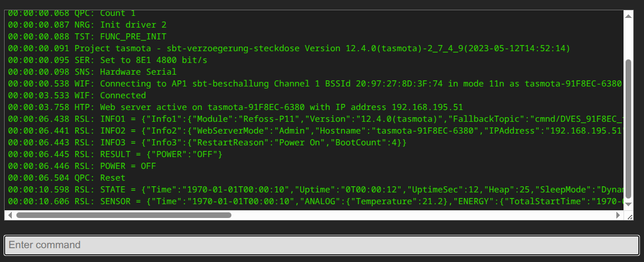Click IP address 192.168.195.51 in HTP line
This screenshot has width=644, height=262.
click(x=427, y=107)
